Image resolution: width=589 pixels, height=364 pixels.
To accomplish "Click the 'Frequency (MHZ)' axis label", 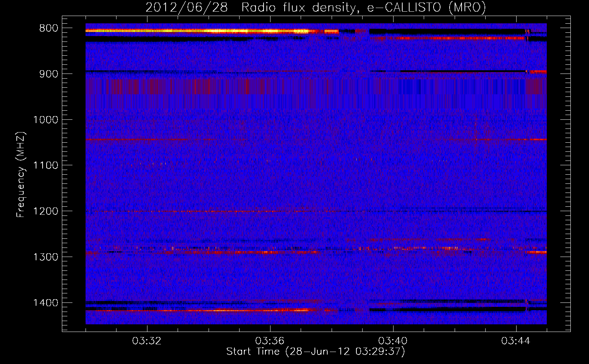I will 21,174.
